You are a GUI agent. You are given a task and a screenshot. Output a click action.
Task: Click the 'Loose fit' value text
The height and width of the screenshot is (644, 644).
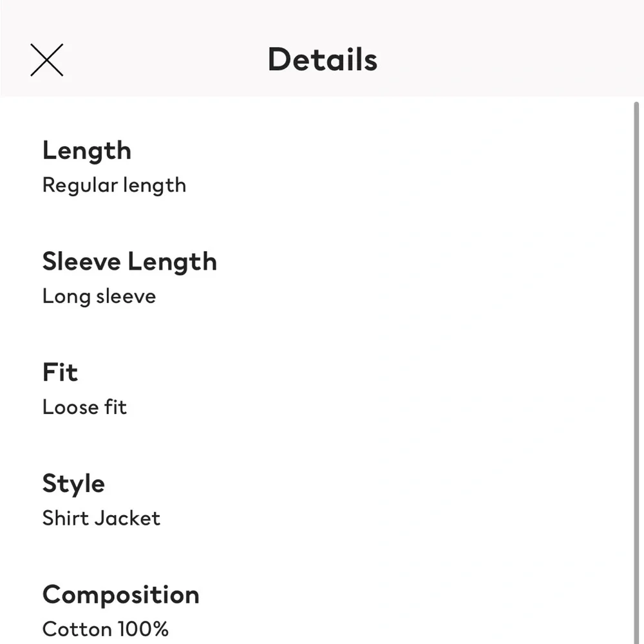coord(84,407)
